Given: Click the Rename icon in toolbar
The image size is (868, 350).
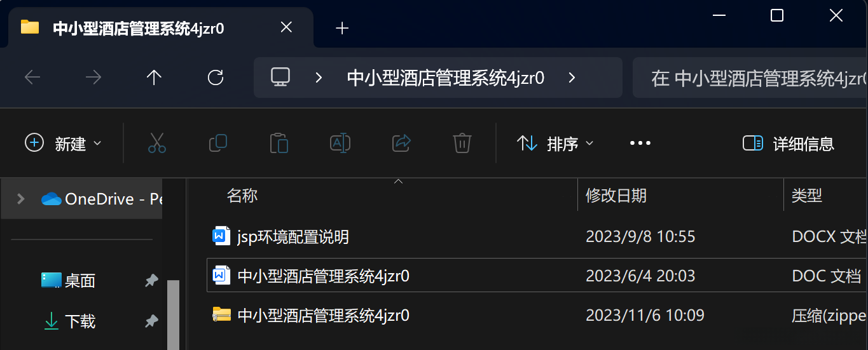Looking at the screenshot, I should point(340,143).
